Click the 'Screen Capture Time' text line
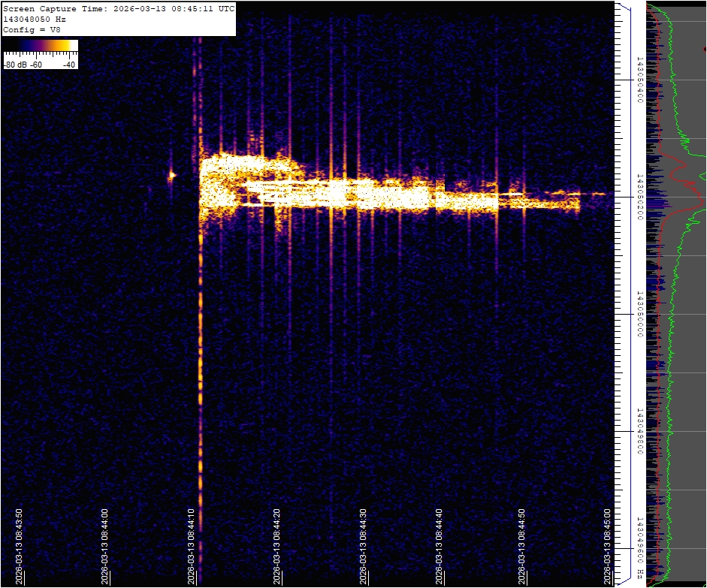 tap(119, 9)
